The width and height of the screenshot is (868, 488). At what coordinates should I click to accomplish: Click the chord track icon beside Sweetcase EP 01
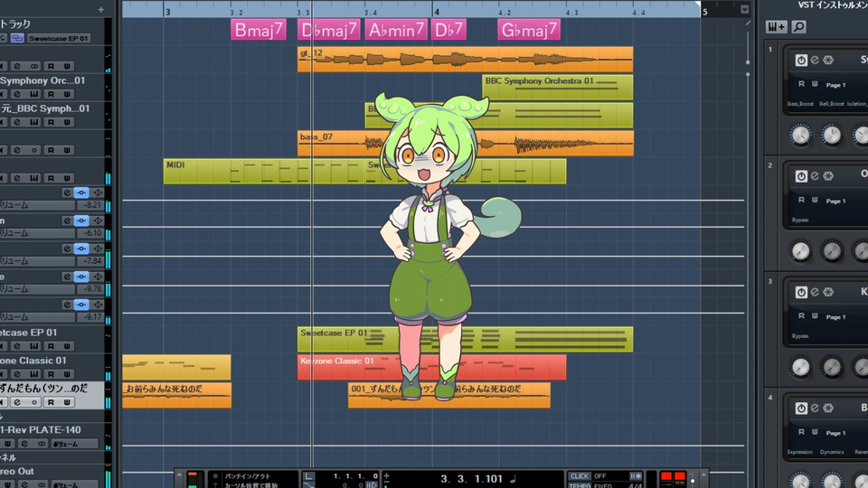17,38
